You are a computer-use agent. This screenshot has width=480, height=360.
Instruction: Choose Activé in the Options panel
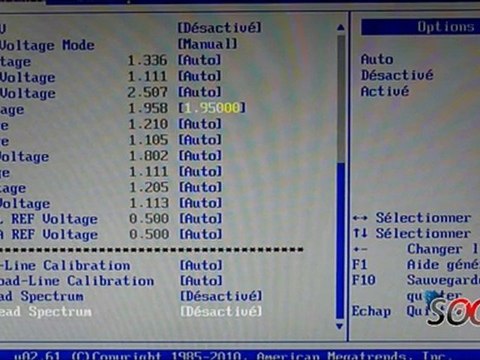(385, 91)
